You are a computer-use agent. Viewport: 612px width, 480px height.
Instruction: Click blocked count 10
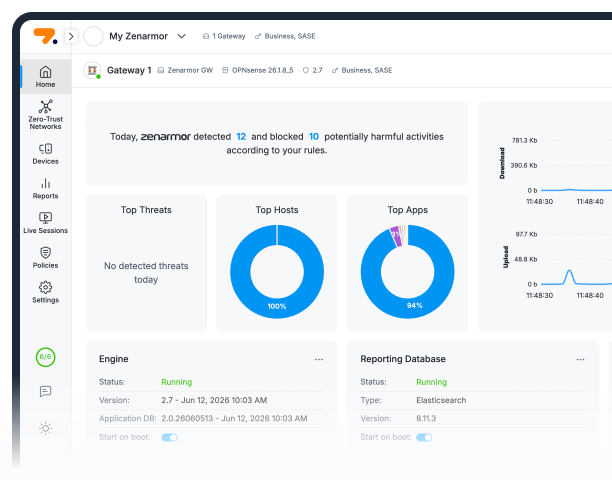(x=313, y=137)
